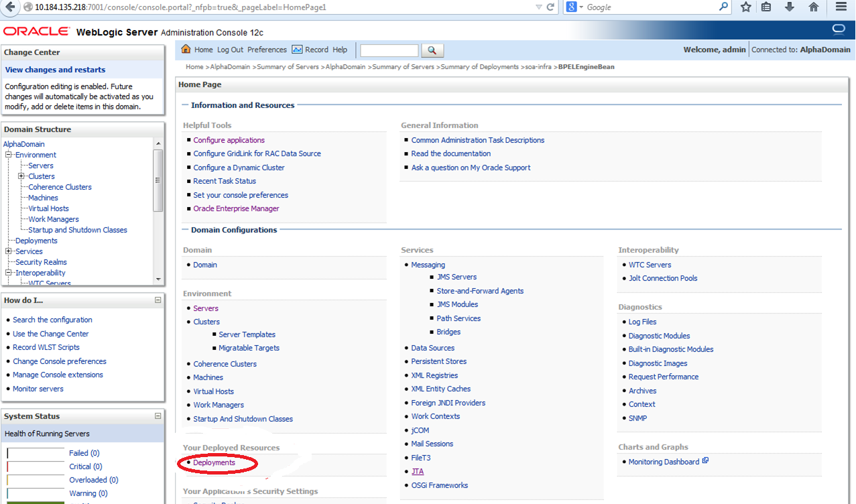Open WTC Servers link under Interoperability section

pos(650,265)
